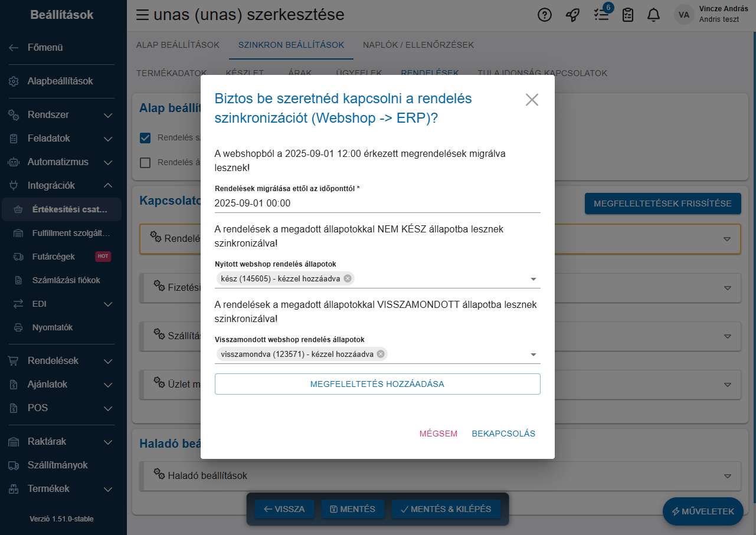756x535 pixels.
Task: Click the order migration date field
Action: click(x=377, y=204)
